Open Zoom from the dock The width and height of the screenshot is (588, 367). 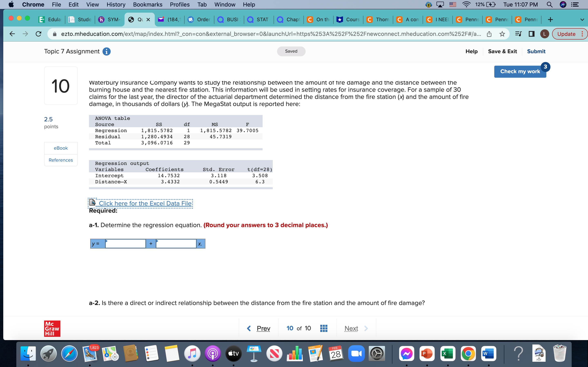pos(356,354)
